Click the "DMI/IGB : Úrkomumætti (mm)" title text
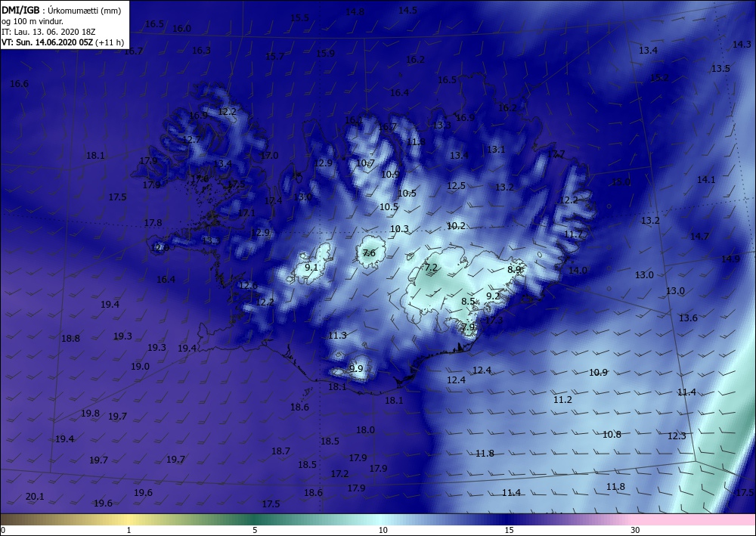The height and width of the screenshot is (536, 756). (60, 10)
